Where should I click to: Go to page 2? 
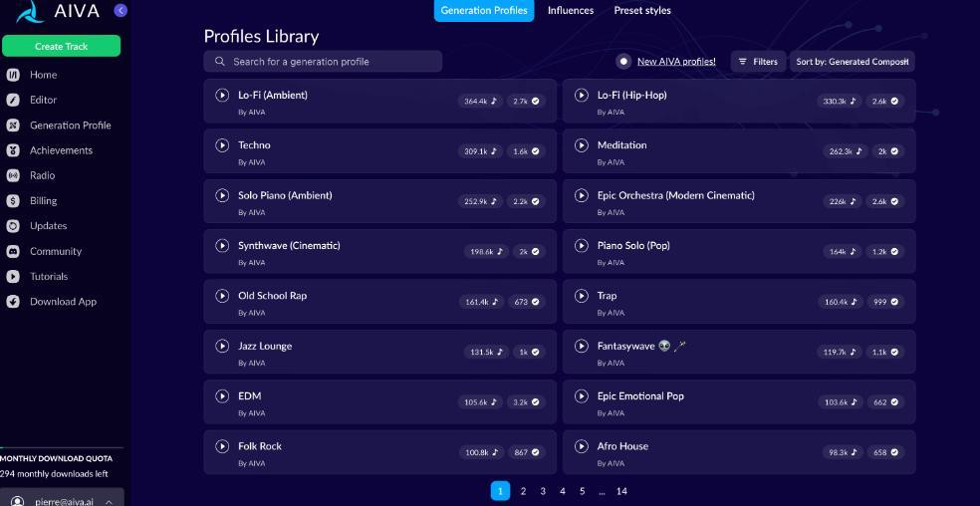[x=523, y=491]
